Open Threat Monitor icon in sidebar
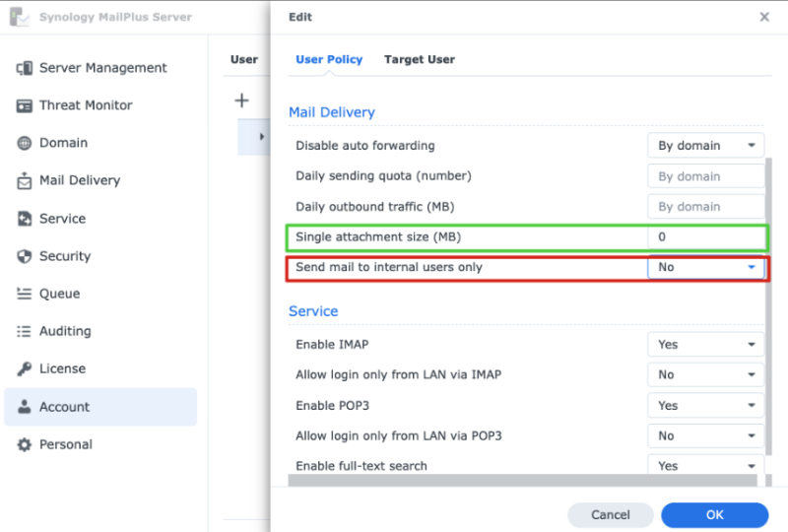This screenshot has height=532, width=788. pos(25,105)
